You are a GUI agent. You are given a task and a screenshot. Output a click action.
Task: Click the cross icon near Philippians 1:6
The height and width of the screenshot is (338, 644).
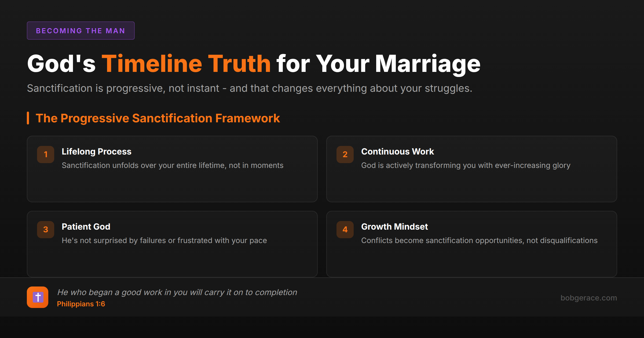coord(38,297)
